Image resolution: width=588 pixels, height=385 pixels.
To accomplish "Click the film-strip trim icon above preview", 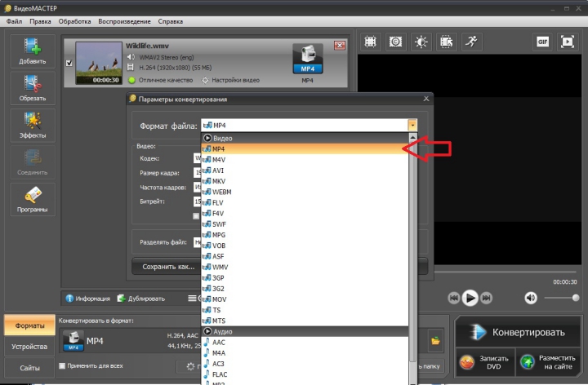I will (446, 42).
